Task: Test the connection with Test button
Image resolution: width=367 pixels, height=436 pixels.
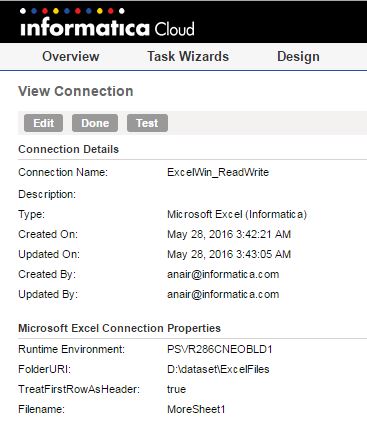Action: click(x=147, y=123)
